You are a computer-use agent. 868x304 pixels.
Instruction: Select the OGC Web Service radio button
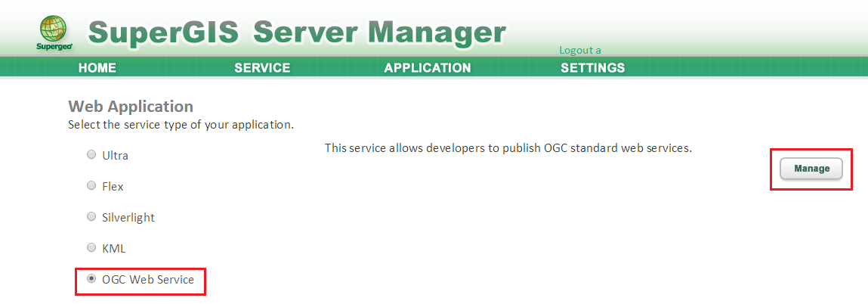point(91,279)
